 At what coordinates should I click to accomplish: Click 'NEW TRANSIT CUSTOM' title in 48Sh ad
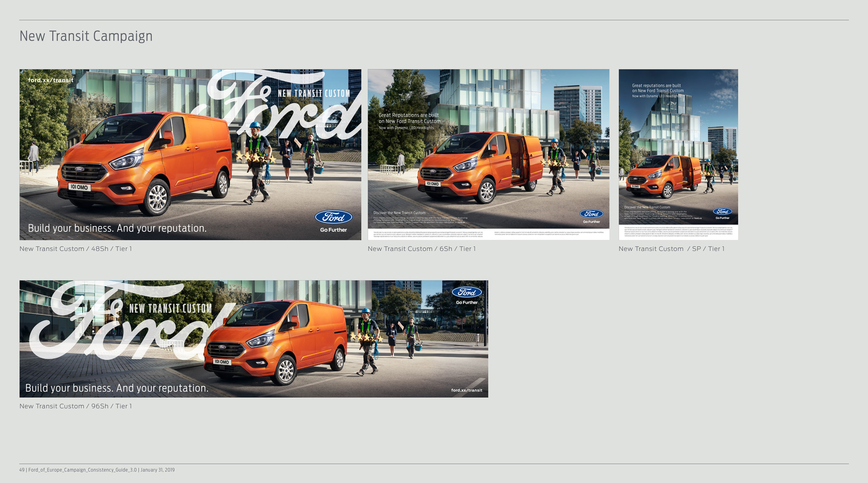tap(314, 93)
